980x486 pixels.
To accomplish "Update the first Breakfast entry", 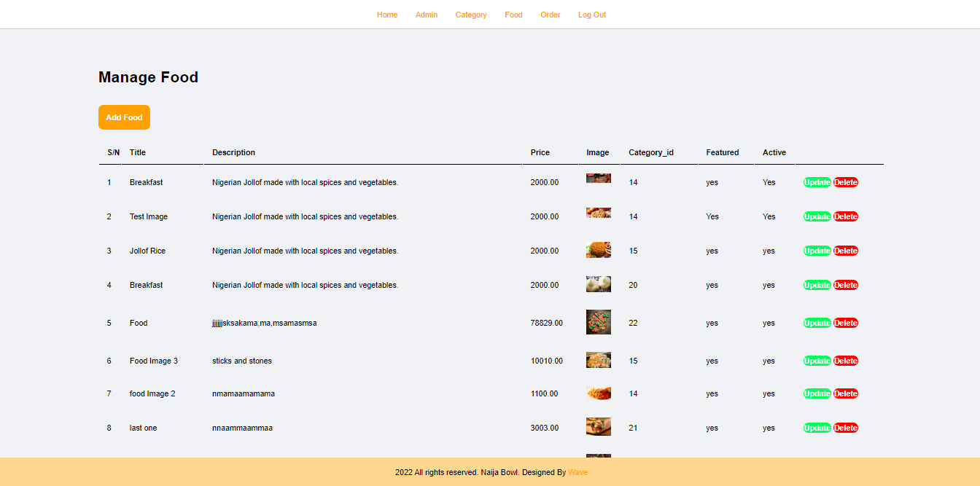I will coord(817,182).
